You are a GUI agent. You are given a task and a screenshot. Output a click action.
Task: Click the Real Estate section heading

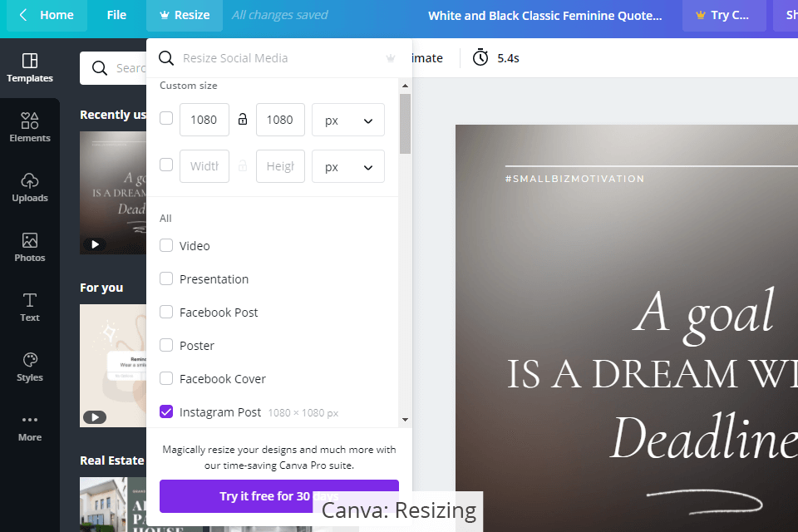point(112,461)
